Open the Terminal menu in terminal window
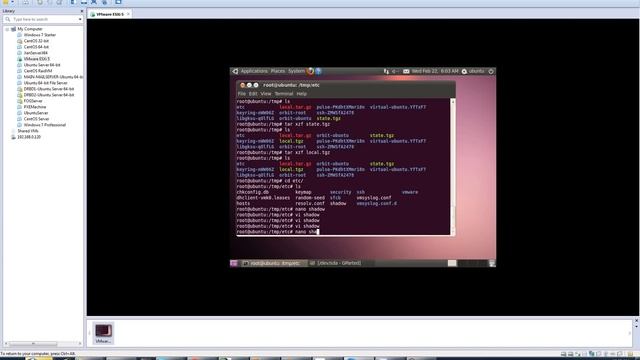The width and height of the screenshot is (640, 360). (x=284, y=94)
